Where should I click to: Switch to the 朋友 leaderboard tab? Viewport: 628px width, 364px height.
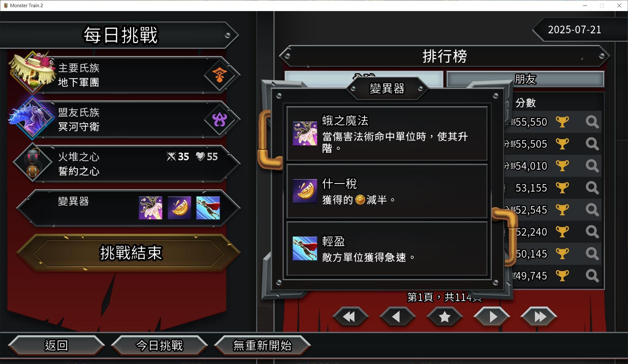coord(525,79)
